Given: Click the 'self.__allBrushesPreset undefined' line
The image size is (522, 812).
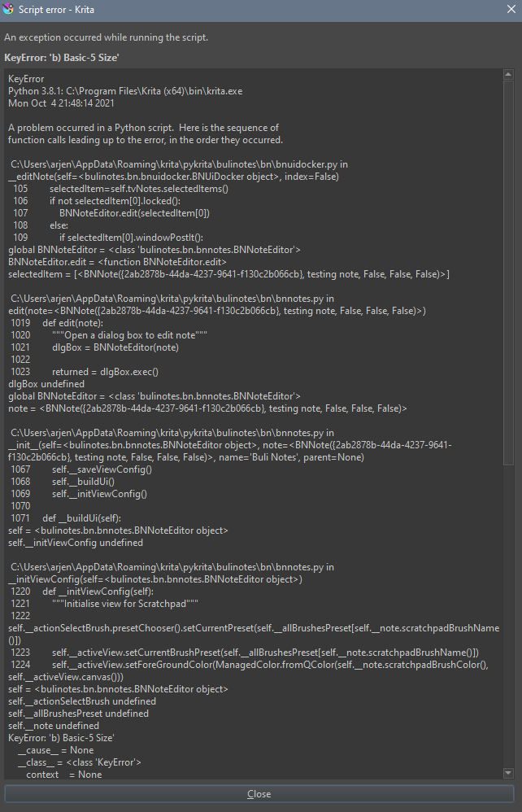Looking at the screenshot, I should [x=78, y=714].
